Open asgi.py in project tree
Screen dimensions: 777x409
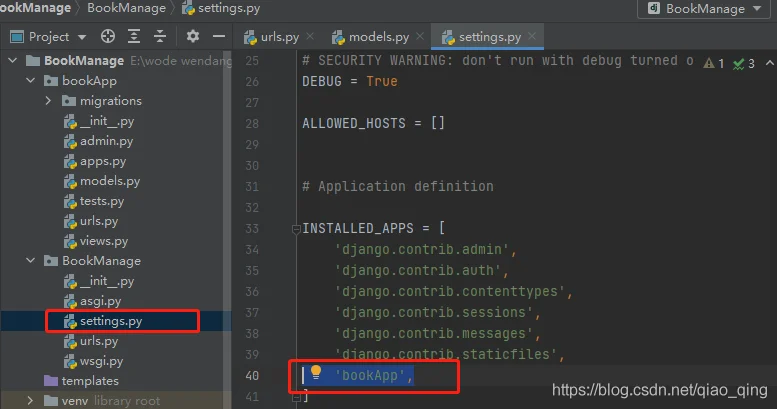[x=92, y=301]
